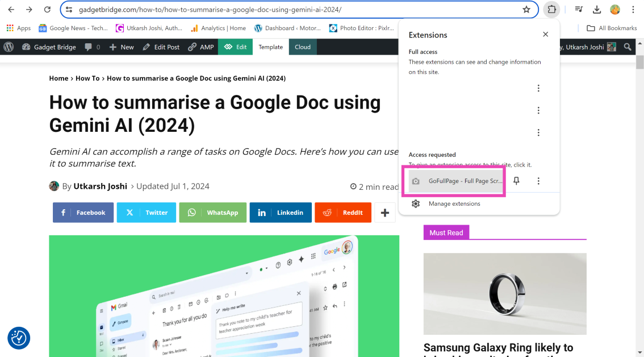
Task: Close the Extensions popup
Action: 545,35
